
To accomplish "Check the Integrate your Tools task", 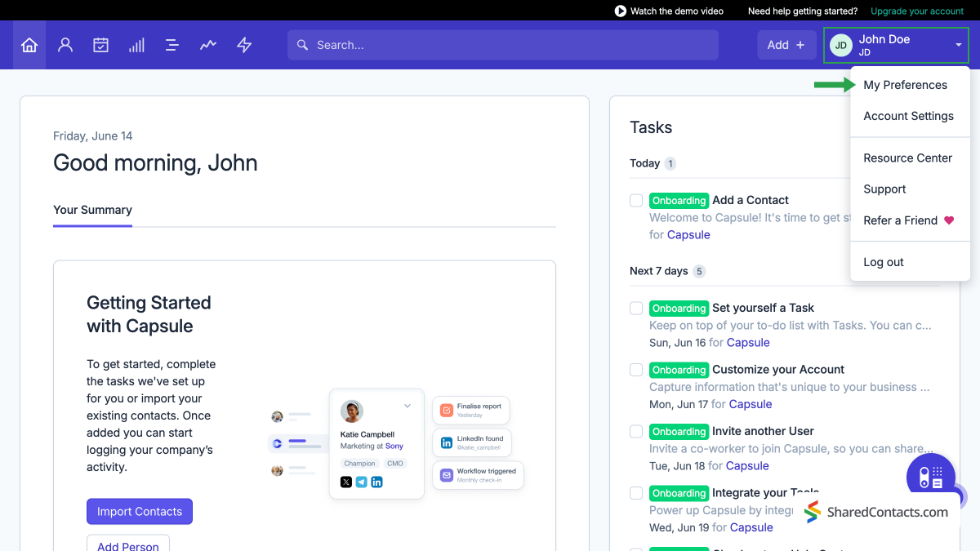I will pyautogui.click(x=636, y=493).
